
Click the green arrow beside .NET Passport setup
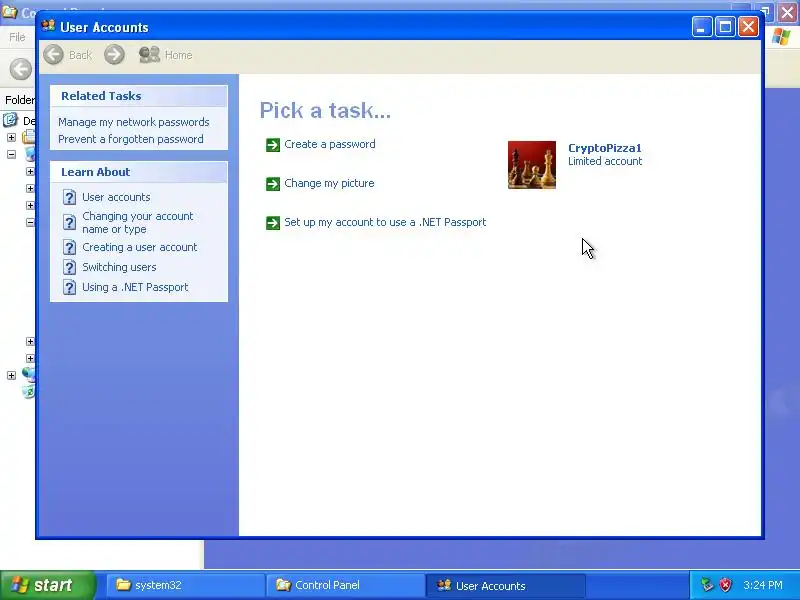273,223
